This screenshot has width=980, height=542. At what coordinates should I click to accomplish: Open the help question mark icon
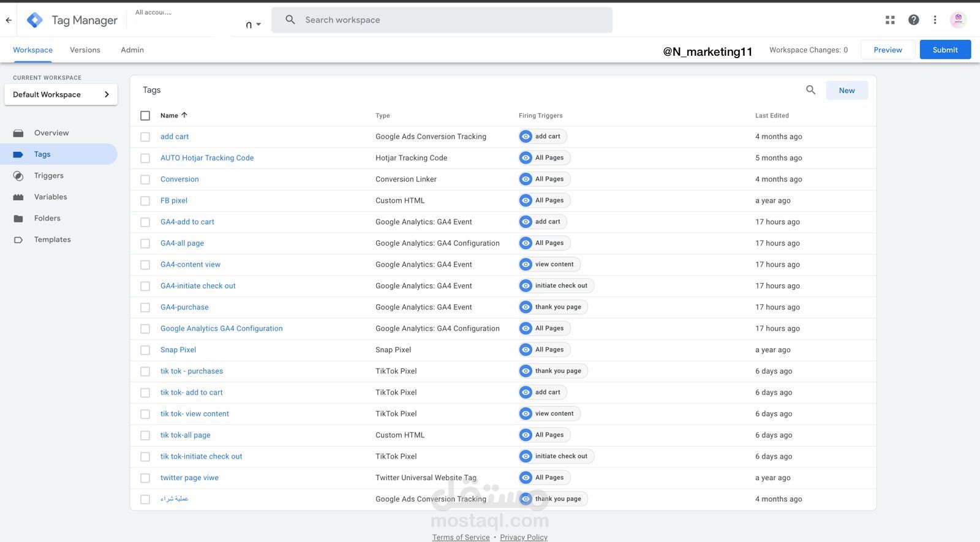tap(913, 20)
